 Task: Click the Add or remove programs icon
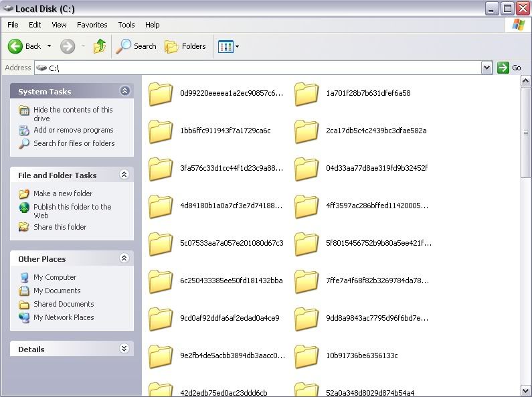tap(23, 131)
